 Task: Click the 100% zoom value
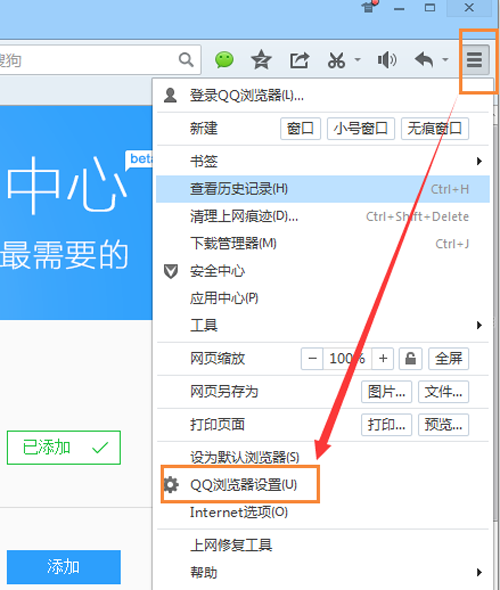click(347, 359)
